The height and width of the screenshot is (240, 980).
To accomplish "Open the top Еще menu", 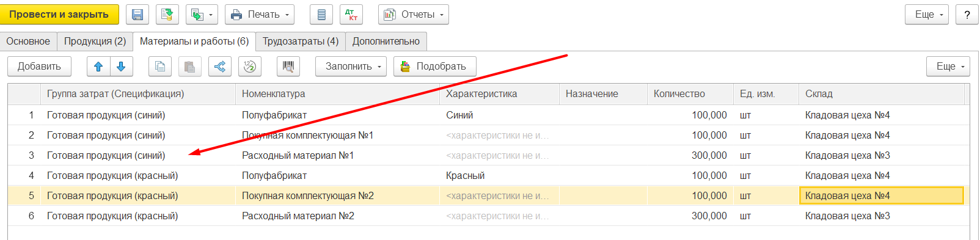I will click(x=926, y=14).
